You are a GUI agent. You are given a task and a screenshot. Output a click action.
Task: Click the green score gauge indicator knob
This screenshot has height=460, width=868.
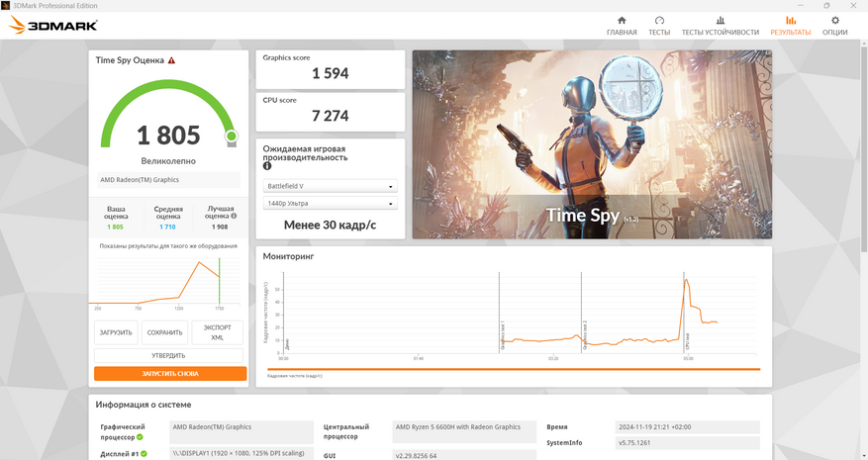click(232, 136)
